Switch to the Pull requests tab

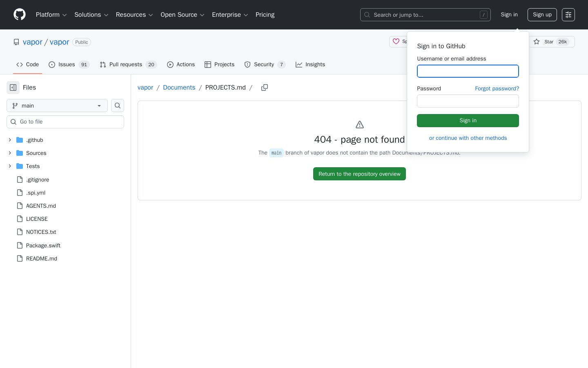pyautogui.click(x=128, y=65)
